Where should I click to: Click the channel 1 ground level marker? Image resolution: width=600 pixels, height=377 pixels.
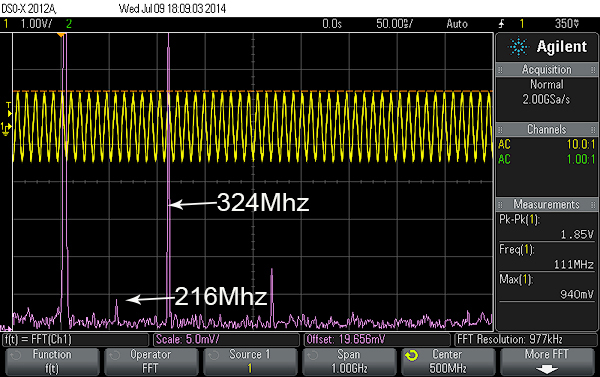click(x=6, y=129)
